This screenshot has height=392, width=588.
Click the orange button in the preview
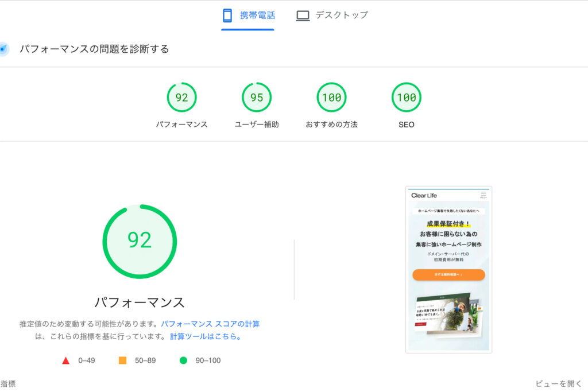[448, 275]
